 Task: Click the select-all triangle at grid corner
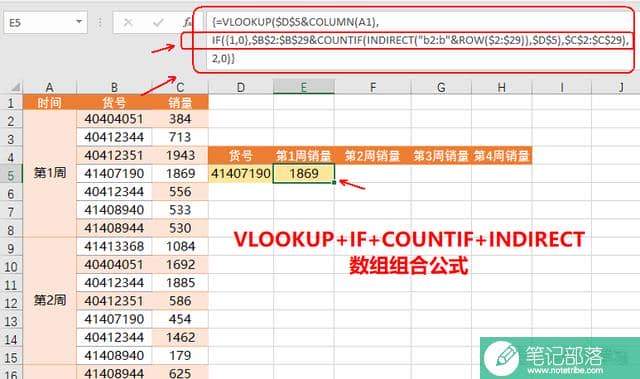16,87
